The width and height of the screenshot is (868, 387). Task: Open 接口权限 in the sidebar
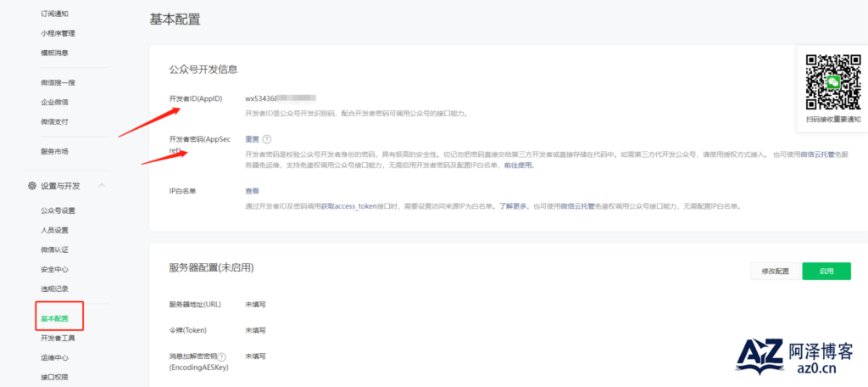(54, 378)
